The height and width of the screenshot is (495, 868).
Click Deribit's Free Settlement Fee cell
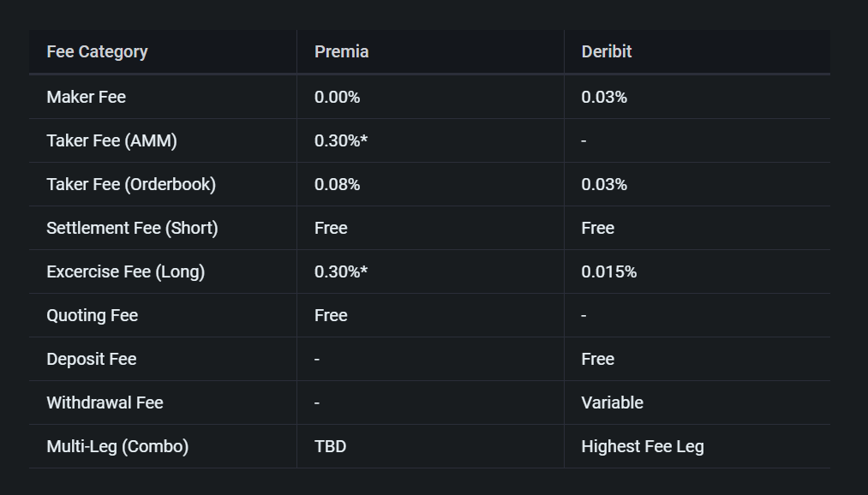597,228
